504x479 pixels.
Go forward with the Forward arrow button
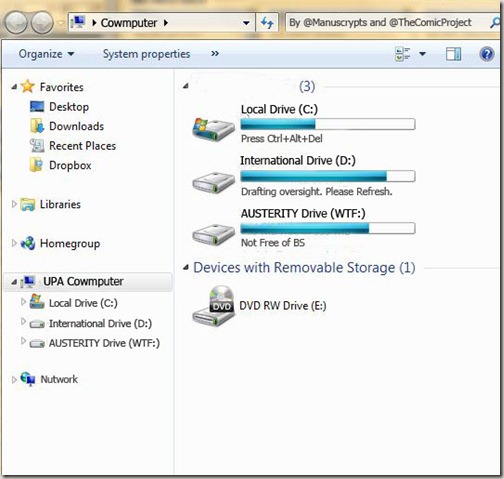coord(42,23)
